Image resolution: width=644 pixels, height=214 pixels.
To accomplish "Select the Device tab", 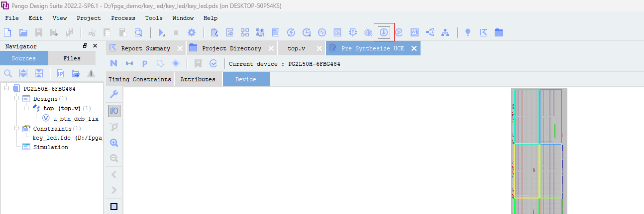I will click(x=246, y=79).
